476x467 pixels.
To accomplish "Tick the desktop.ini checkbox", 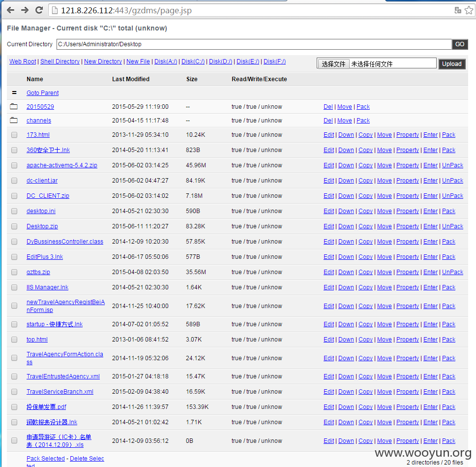I will coord(14,211).
